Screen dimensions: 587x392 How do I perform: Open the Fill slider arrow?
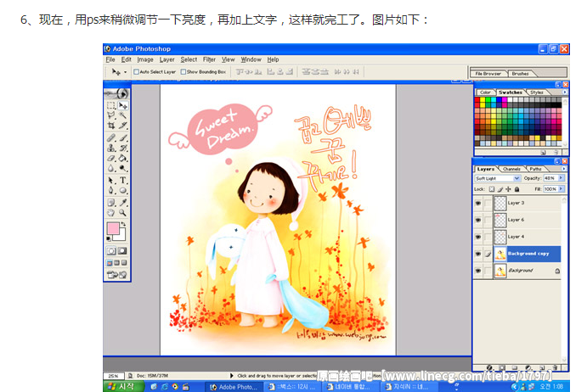[562, 189]
